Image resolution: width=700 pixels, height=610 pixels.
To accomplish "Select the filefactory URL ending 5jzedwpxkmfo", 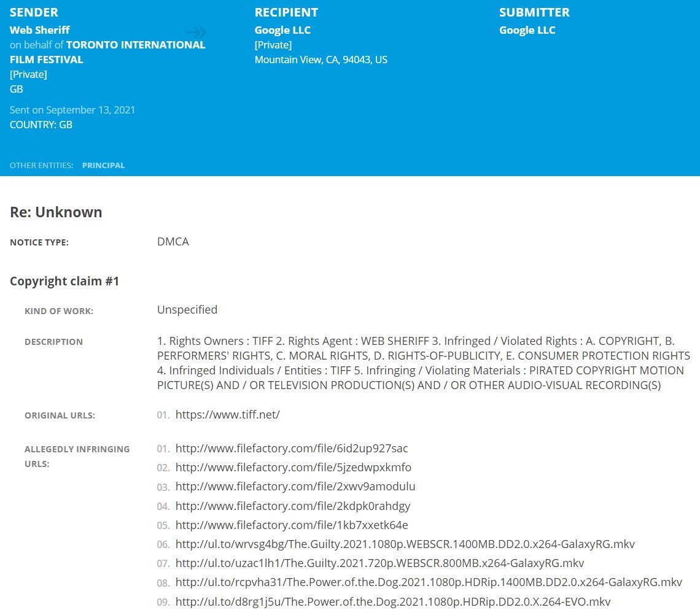I will tap(294, 467).
